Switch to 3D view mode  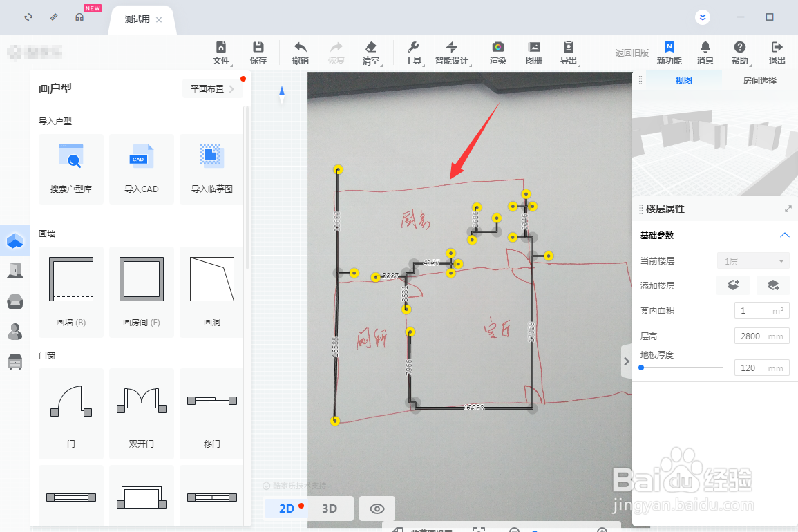(x=330, y=508)
